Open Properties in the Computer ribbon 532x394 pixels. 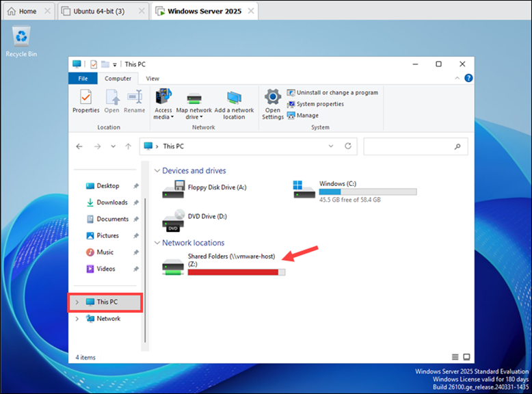click(x=85, y=101)
